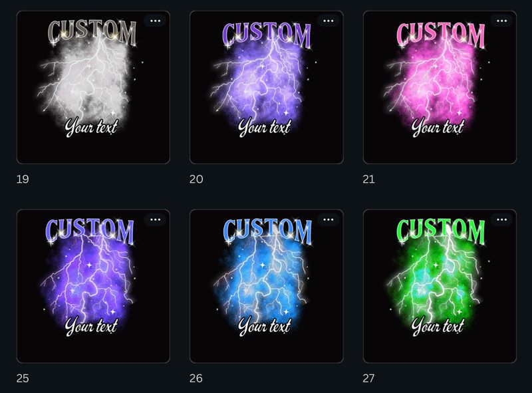
Task: Click the page number label 21
Action: coord(369,179)
